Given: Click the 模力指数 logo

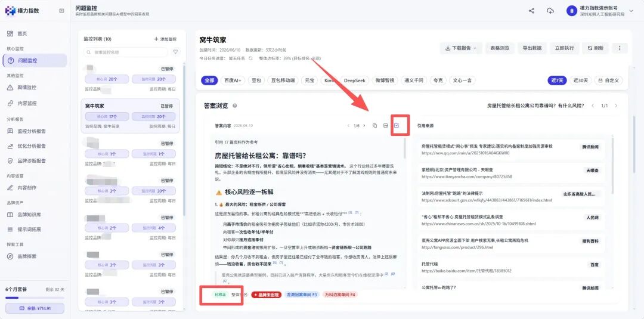Looking at the screenshot, I should click(x=23, y=11).
